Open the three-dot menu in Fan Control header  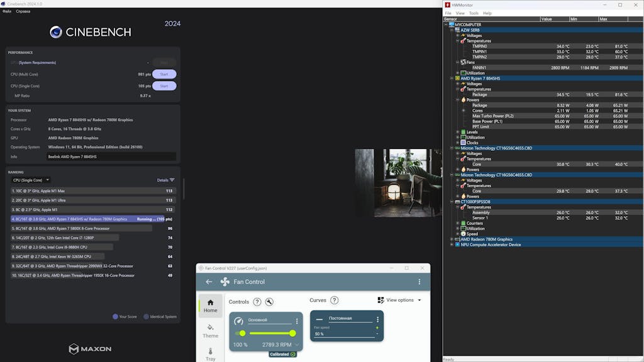click(x=420, y=282)
